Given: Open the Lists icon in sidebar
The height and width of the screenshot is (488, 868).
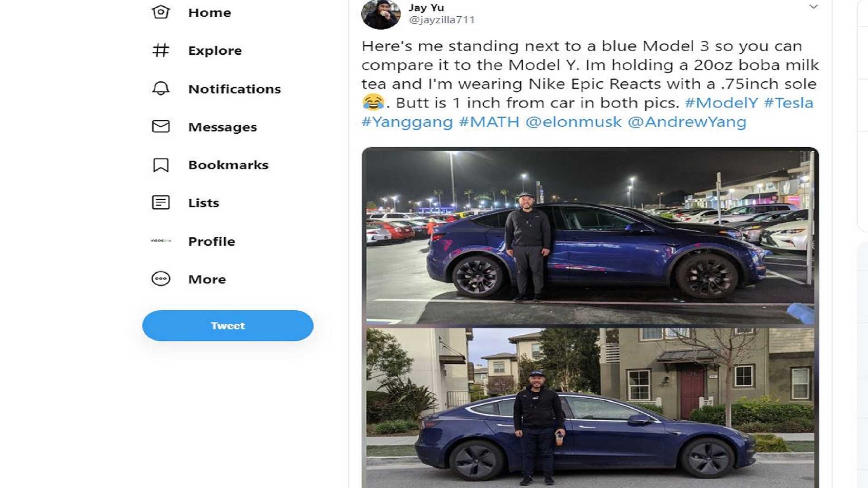Looking at the screenshot, I should click(x=160, y=202).
